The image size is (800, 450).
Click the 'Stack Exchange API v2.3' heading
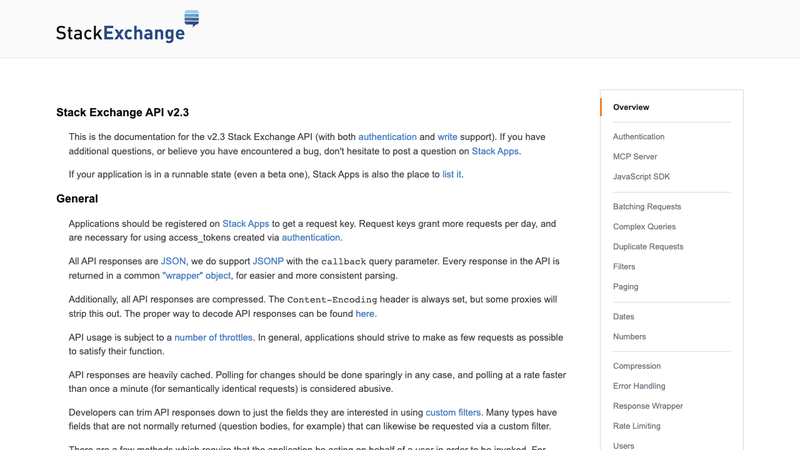(x=122, y=112)
